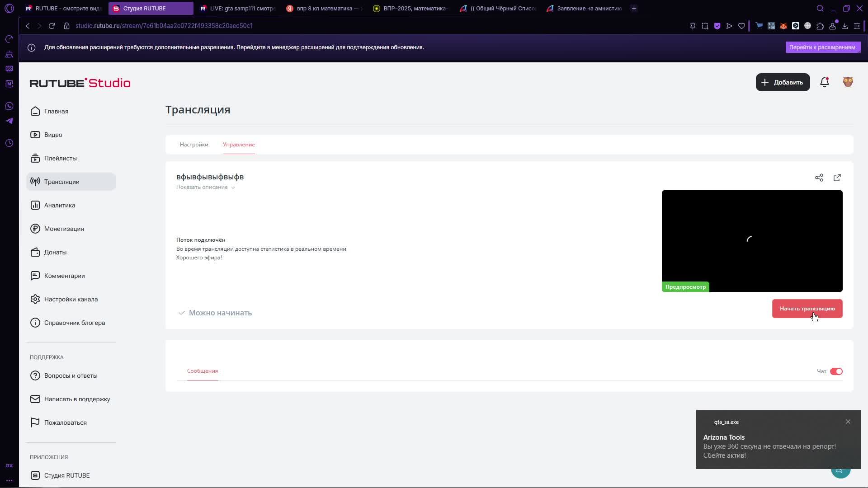Click the stream preview player
The height and width of the screenshot is (488, 868).
coord(752,241)
